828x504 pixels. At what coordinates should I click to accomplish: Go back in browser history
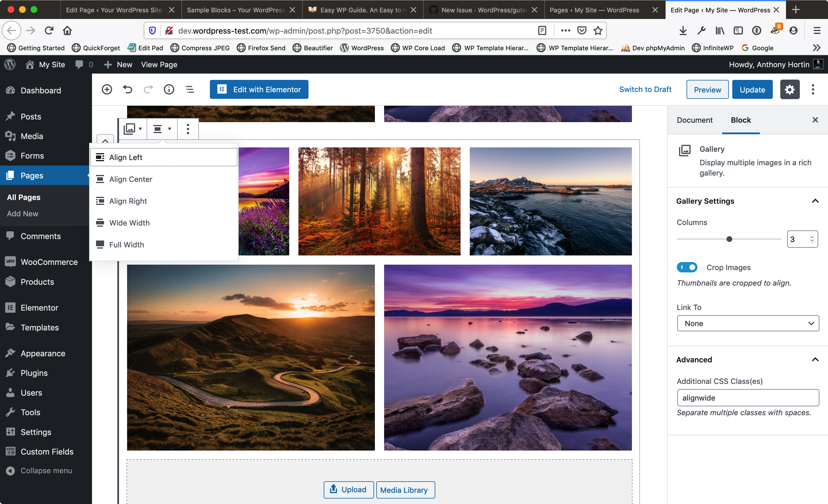pos(11,30)
